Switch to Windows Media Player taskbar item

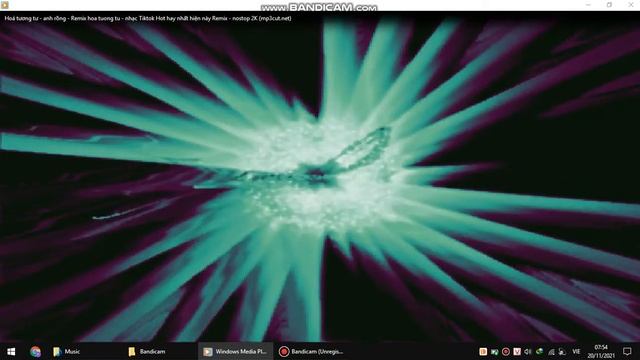[x=236, y=351]
